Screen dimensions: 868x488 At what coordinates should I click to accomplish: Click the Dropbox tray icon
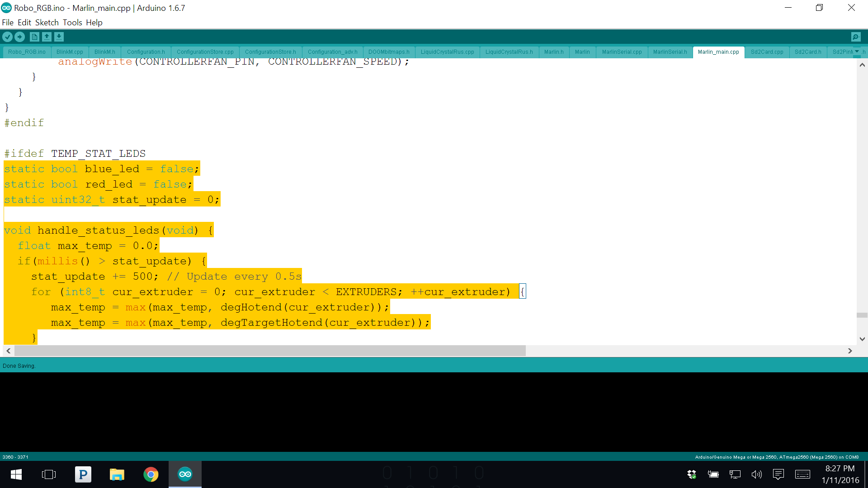coord(692,474)
